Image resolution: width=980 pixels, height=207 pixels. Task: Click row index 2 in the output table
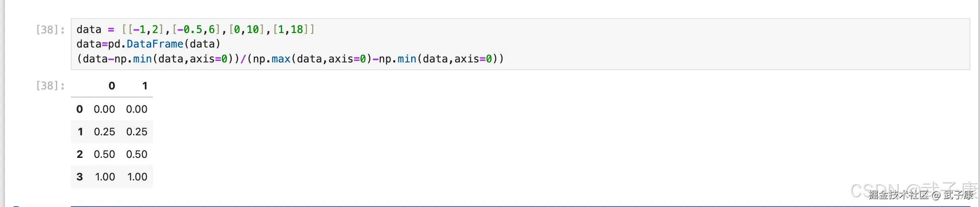coord(80,154)
